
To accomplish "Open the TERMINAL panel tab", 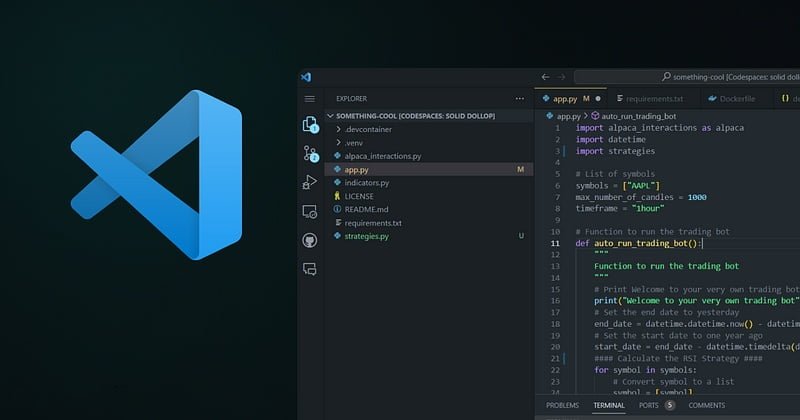I will pos(609,405).
